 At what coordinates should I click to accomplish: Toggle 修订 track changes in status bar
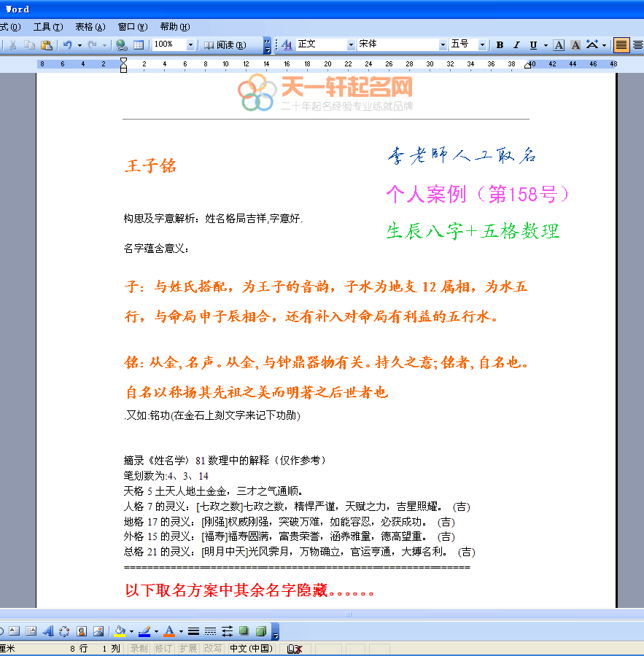point(163,649)
